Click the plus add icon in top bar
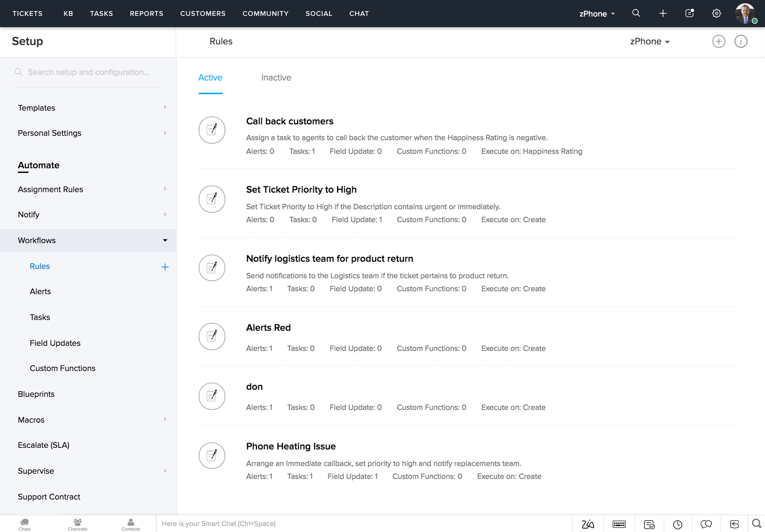The width and height of the screenshot is (765, 532). [663, 13]
